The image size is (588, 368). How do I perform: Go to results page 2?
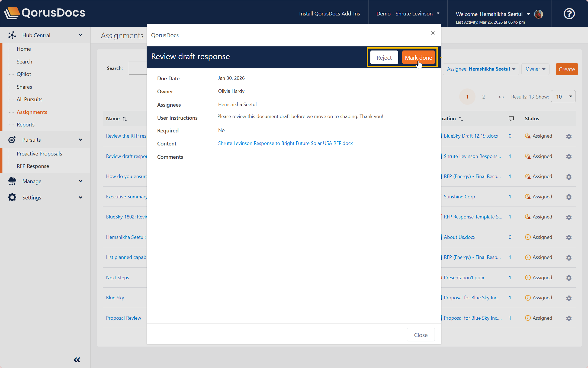pos(483,97)
